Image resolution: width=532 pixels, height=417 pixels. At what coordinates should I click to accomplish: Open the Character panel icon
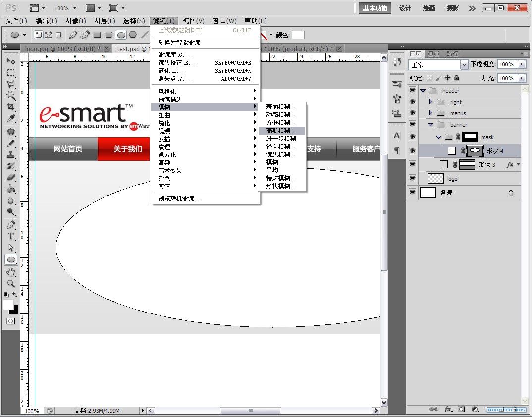397,136
